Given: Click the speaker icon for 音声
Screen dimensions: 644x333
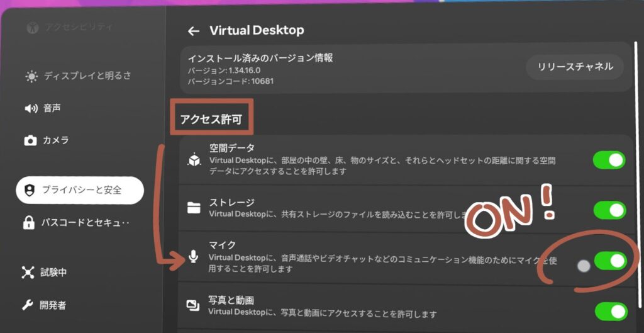Looking at the screenshot, I should tap(31, 108).
